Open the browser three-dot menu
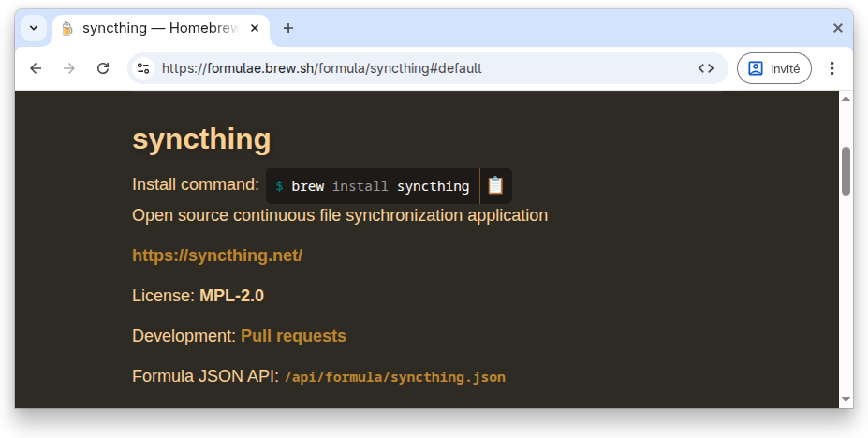This screenshot has height=438, width=868. click(832, 68)
